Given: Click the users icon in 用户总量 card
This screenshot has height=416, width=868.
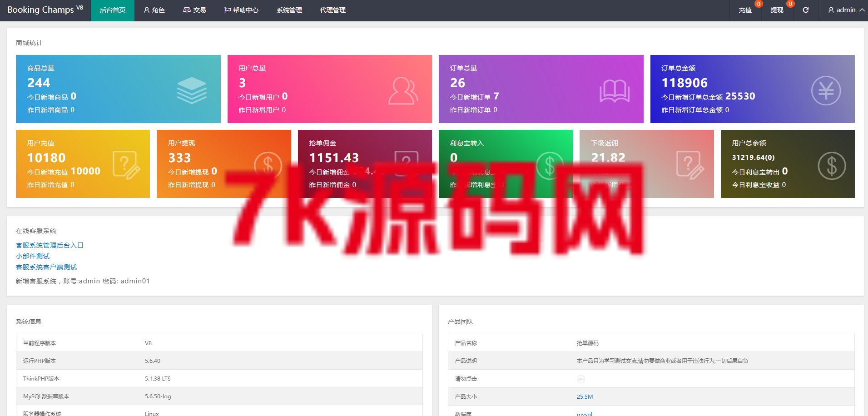Looking at the screenshot, I should pos(403,90).
